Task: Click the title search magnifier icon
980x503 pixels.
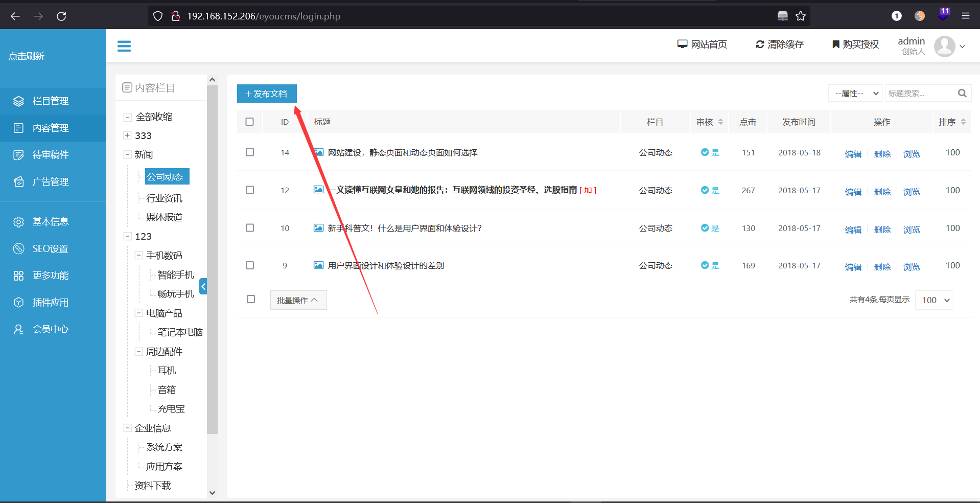Action: coord(962,93)
